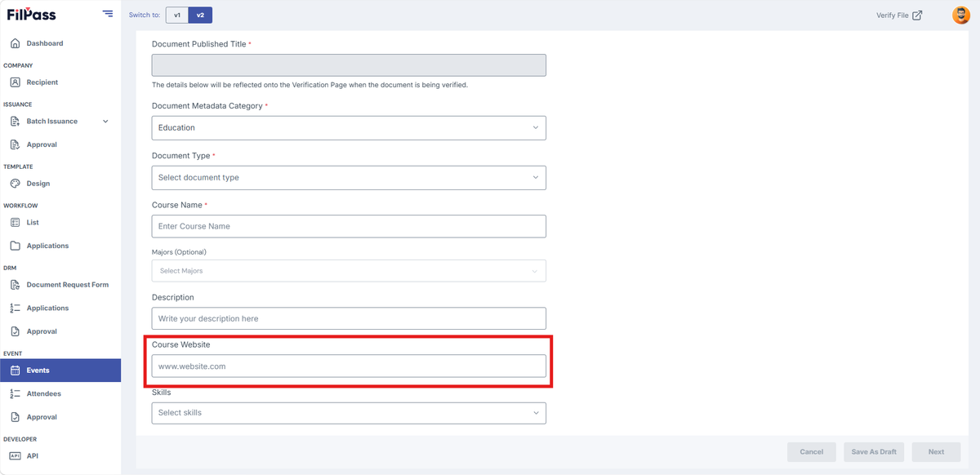Click the 'Switch to:' label text
The height and width of the screenshot is (475, 980).
[x=145, y=16]
